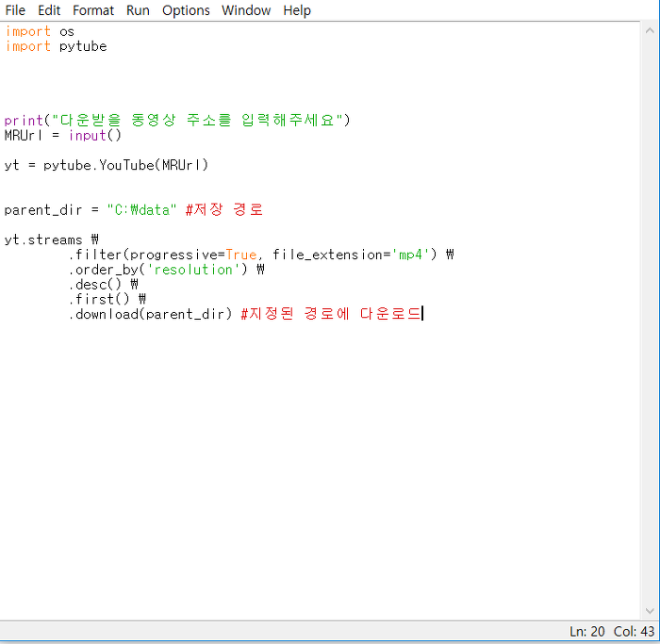
Task: Click the 'Col: 43' status indicator
Action: pos(634,632)
